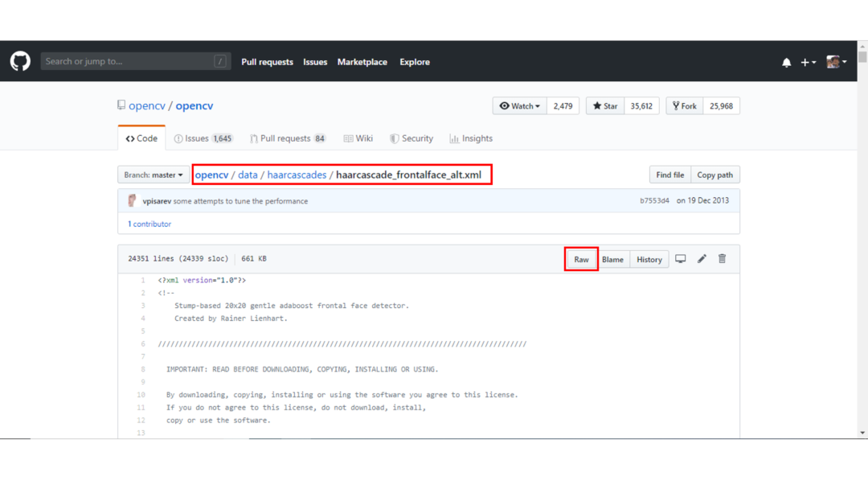This screenshot has width=868, height=489.
Task: Open the user profile avatar menu
Action: [836, 62]
